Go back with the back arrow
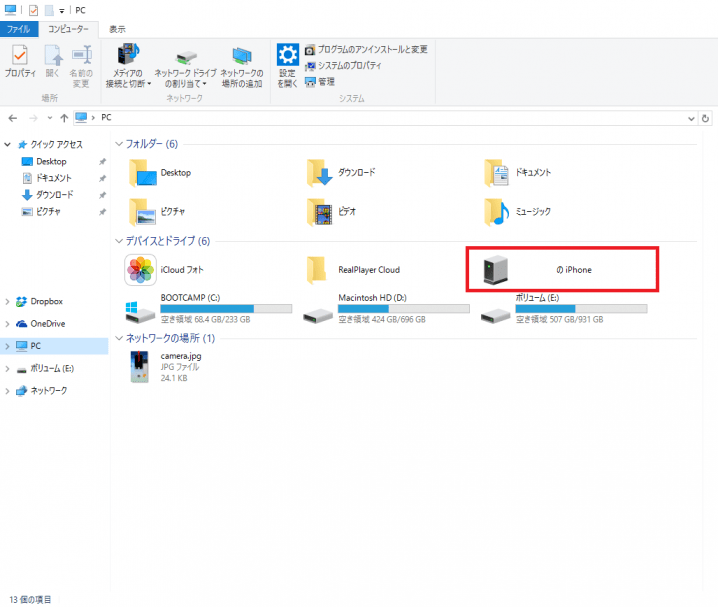Viewport: 718px width, 607px height. [x=13, y=118]
